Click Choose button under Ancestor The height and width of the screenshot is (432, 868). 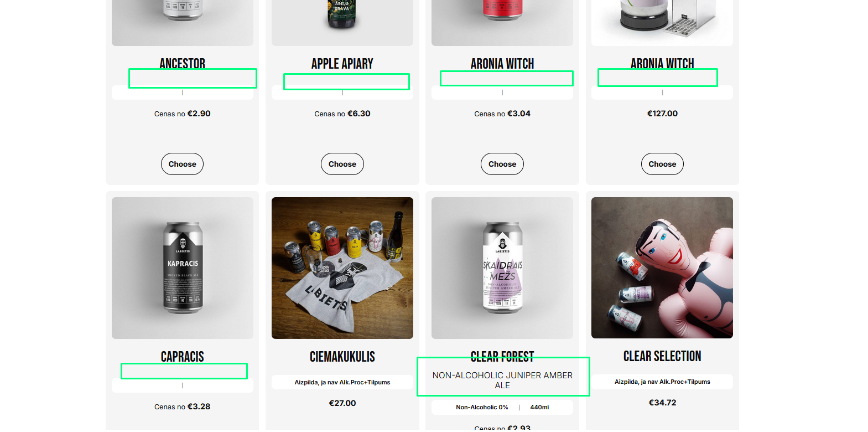click(182, 164)
